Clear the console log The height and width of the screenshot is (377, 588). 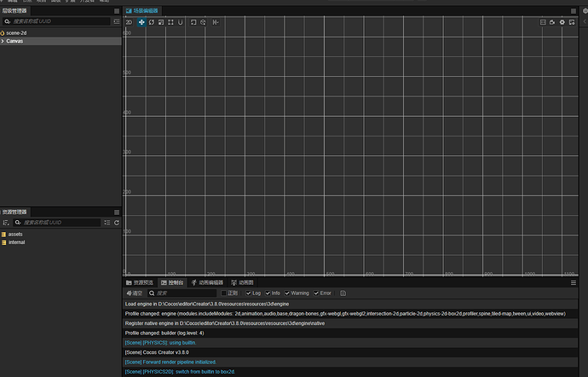[135, 293]
